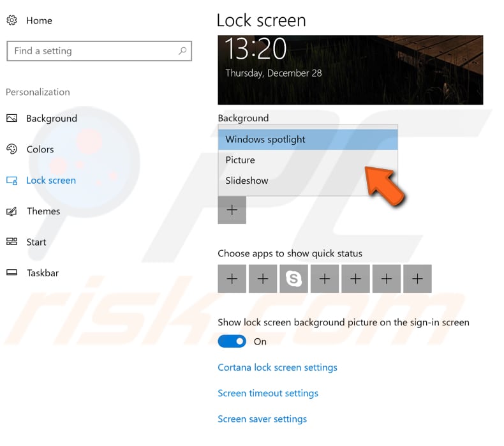The height and width of the screenshot is (446, 504).
Task: Click the Themes brush icon
Action: click(12, 211)
